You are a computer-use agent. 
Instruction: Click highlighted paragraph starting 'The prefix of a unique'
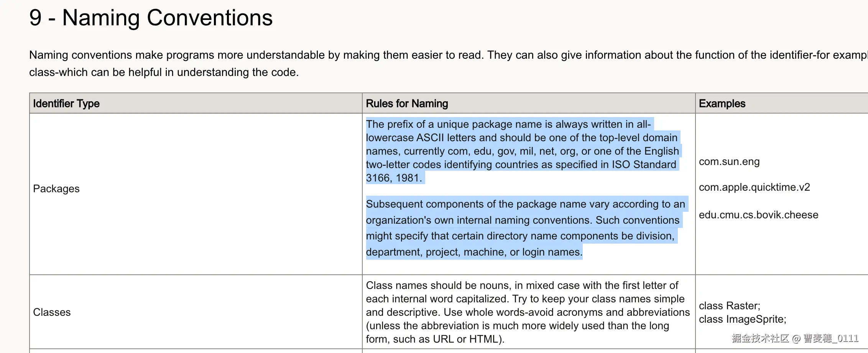[523, 151]
